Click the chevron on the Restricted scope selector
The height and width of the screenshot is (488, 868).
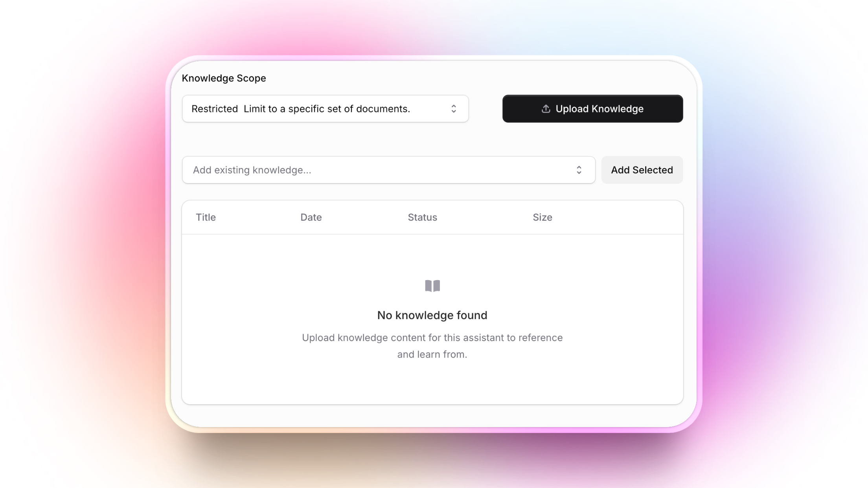(x=454, y=109)
